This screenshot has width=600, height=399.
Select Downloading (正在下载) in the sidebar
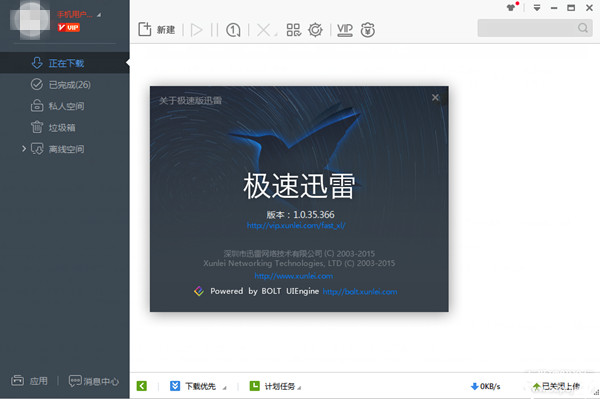[x=65, y=63]
